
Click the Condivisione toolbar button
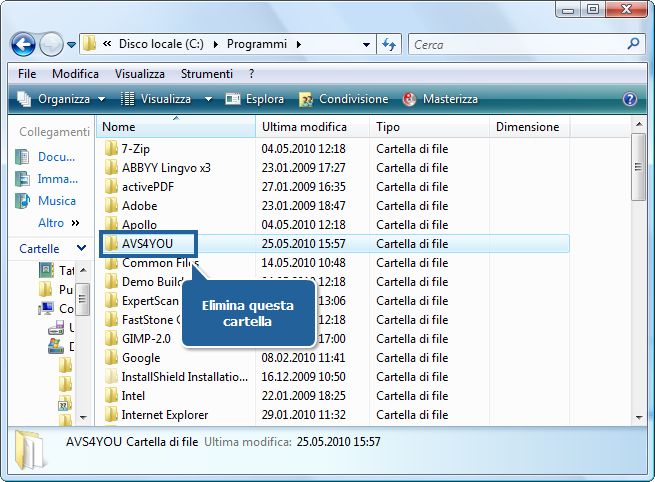click(344, 99)
